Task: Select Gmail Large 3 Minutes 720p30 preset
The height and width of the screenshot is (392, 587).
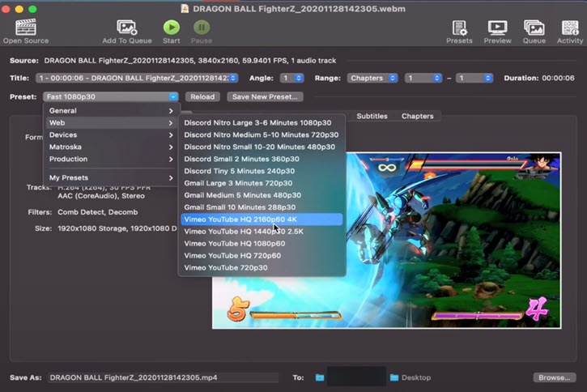Action: [262, 183]
